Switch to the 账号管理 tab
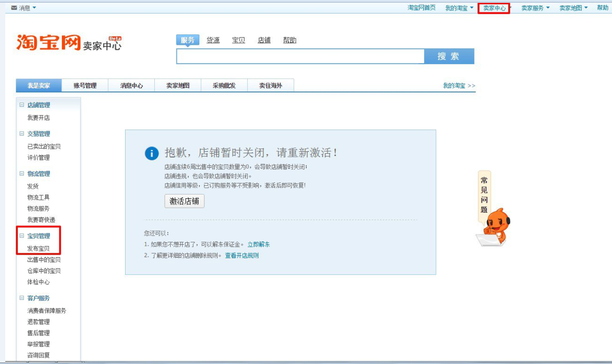The image size is (612, 364). pos(85,86)
